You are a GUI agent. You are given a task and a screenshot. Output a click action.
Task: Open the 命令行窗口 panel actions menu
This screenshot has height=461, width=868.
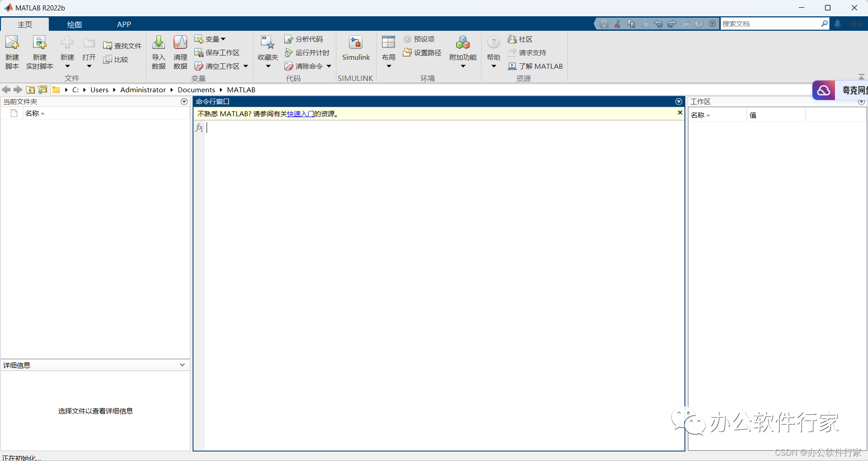[x=679, y=101]
